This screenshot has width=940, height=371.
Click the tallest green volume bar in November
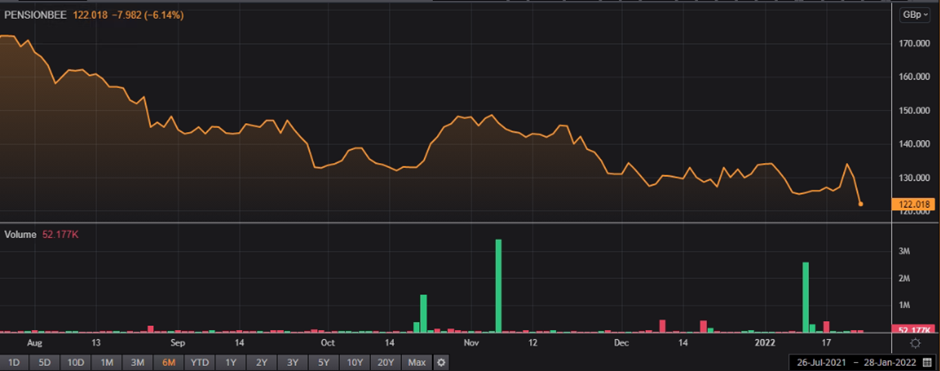[x=498, y=286]
